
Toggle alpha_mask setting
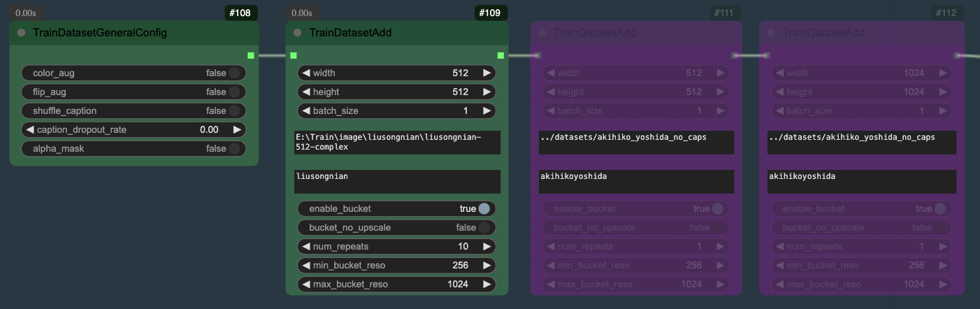(134, 148)
